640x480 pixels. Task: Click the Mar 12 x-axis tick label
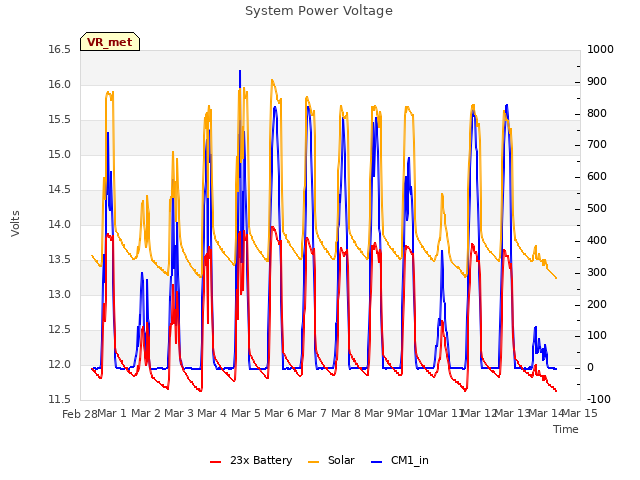(480, 413)
